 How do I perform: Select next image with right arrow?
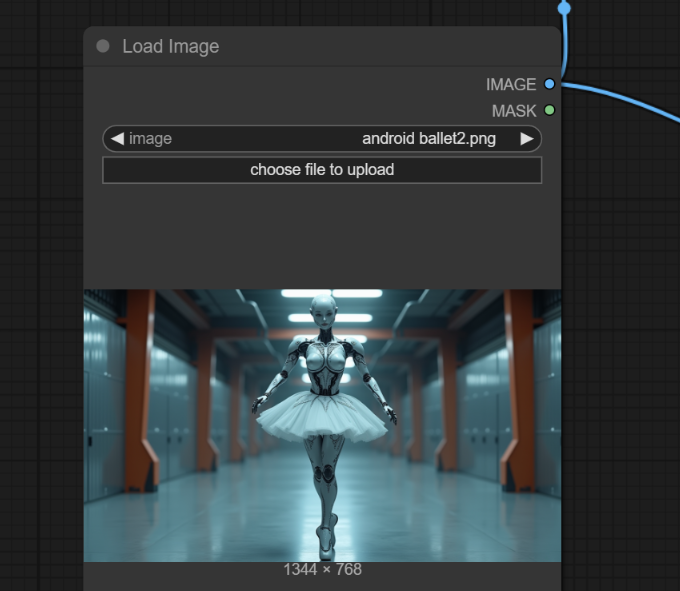(526, 139)
